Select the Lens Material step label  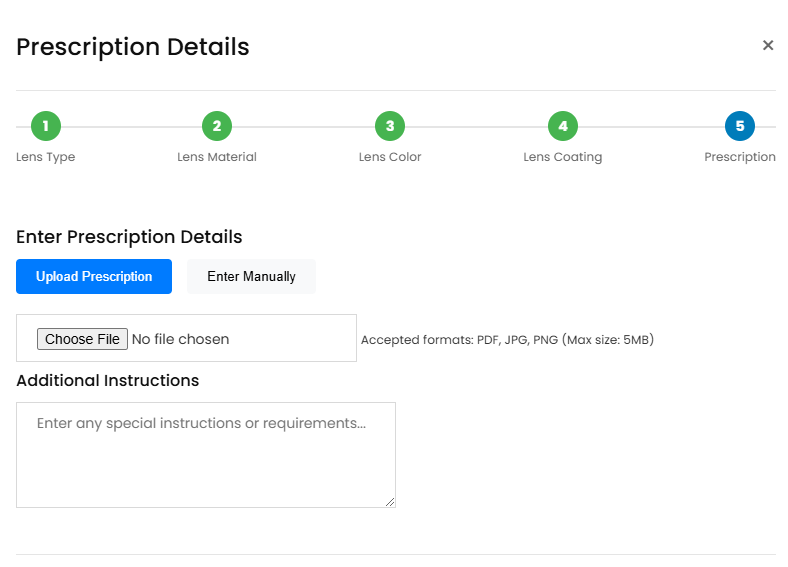(x=217, y=157)
